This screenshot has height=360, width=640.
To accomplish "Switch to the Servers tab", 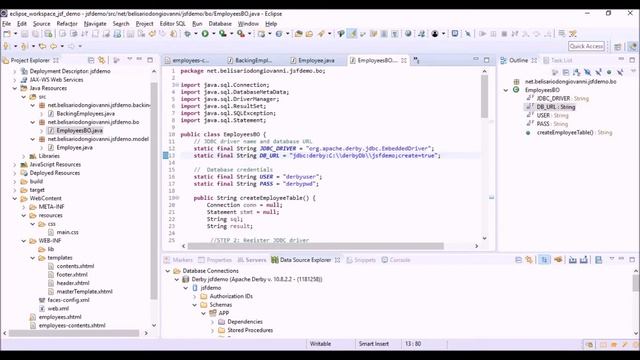I will pos(252,260).
